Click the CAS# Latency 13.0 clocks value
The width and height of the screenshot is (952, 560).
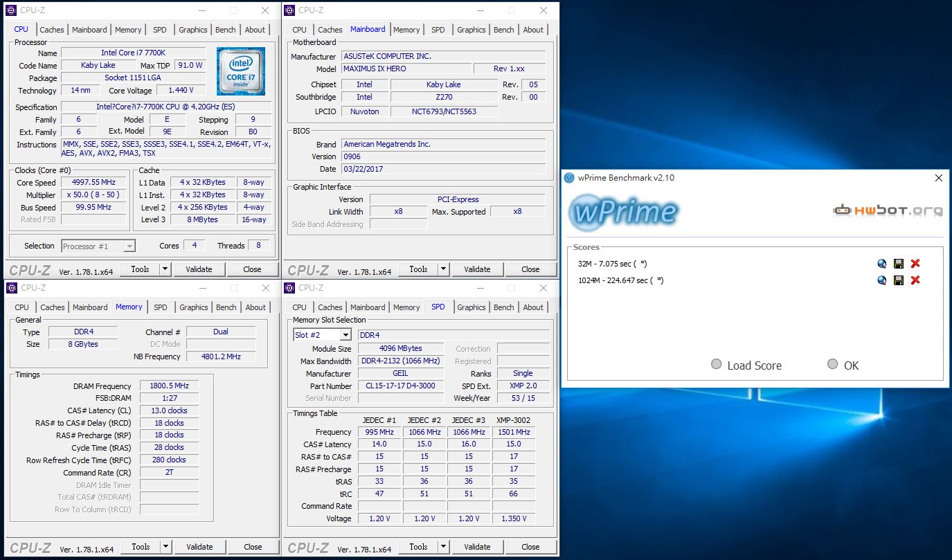coord(169,410)
